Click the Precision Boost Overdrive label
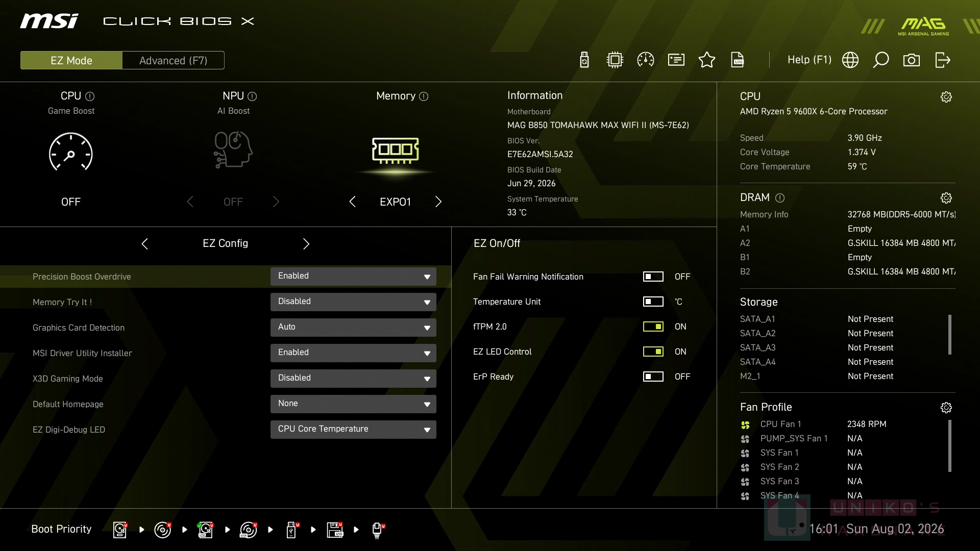Viewport: 980px width, 551px height. pos(82,277)
